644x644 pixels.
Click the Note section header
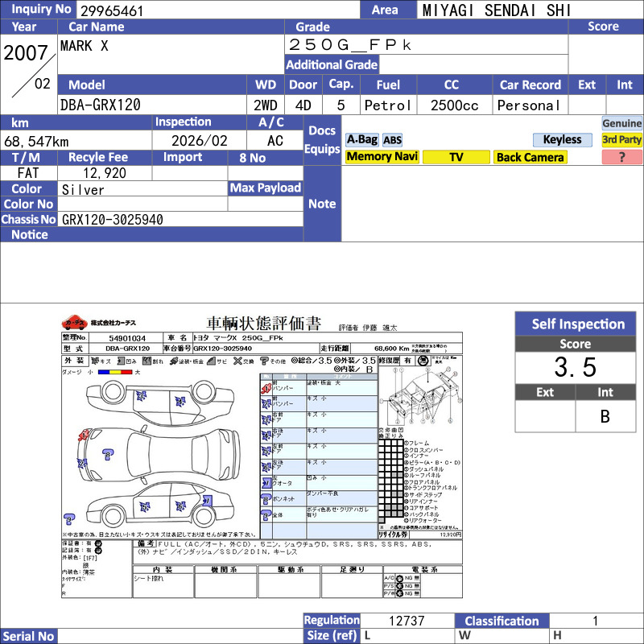(x=322, y=204)
